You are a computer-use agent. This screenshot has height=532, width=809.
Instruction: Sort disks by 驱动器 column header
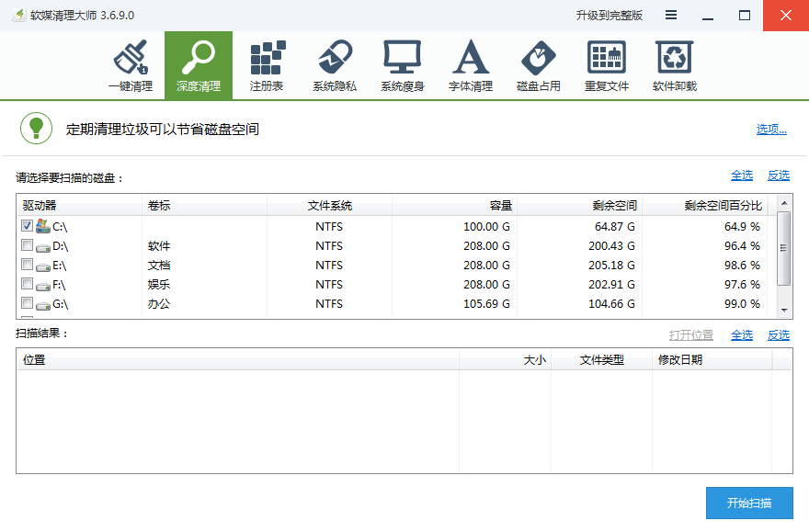coord(79,205)
